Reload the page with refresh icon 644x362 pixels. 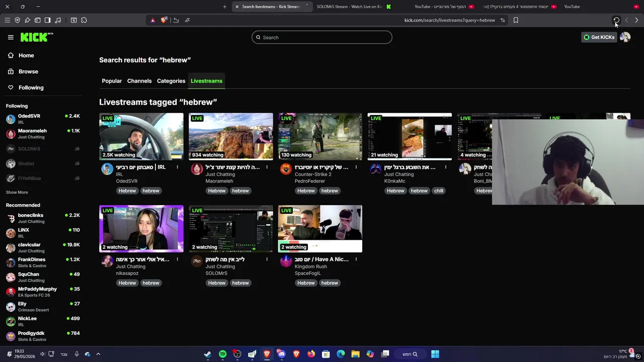616,20
